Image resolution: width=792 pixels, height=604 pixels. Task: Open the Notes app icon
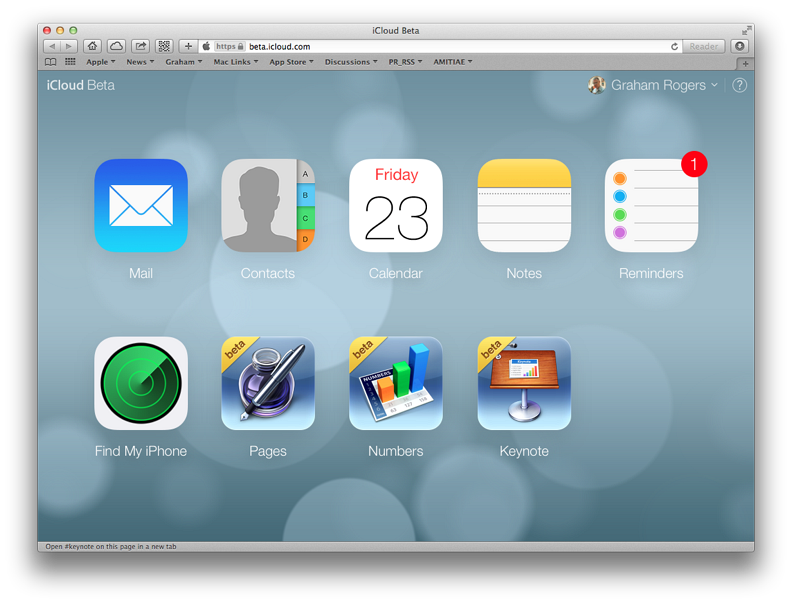pyautogui.click(x=524, y=206)
